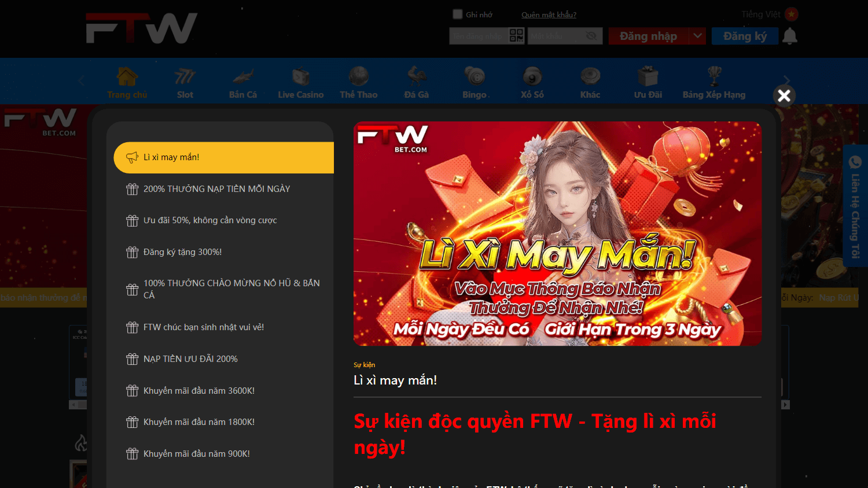
Task: Open the Quên mật khẩu? link
Action: point(549,15)
